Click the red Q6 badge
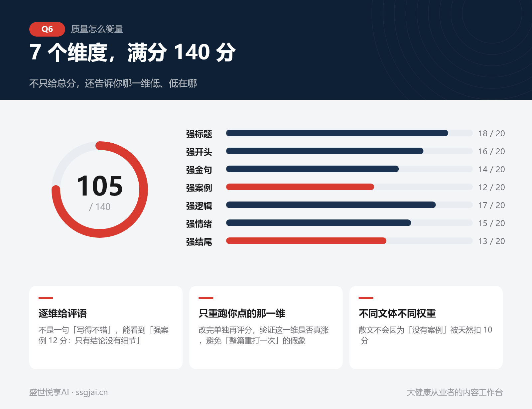The height and width of the screenshot is (409, 532). 47,29
